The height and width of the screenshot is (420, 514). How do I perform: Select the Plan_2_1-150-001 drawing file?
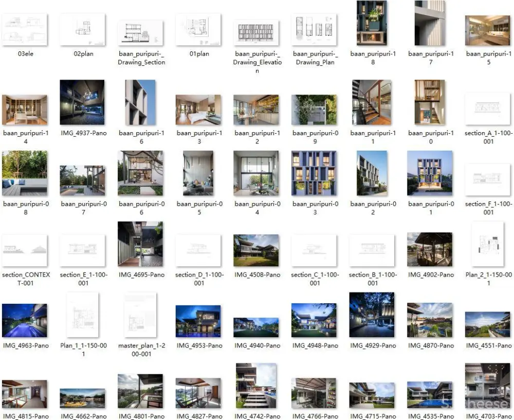[488, 244]
